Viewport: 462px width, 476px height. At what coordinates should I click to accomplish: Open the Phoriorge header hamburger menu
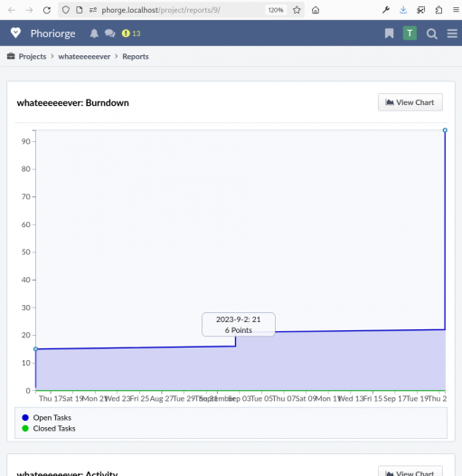coord(452,33)
